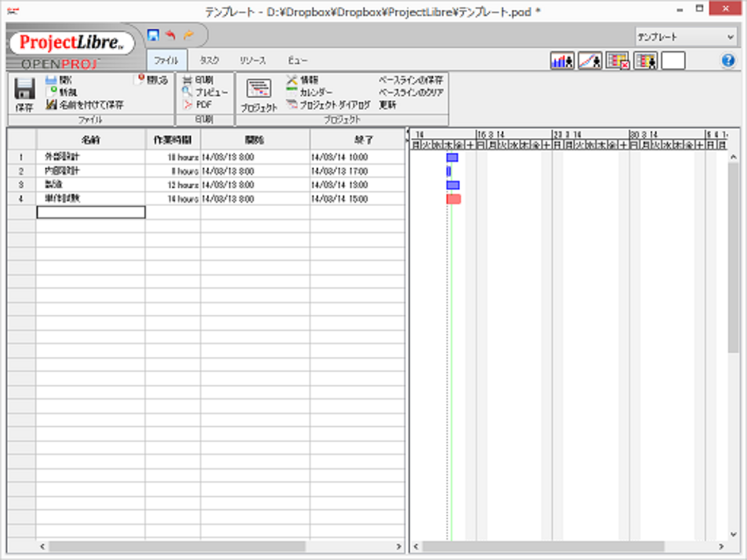Image resolution: width=747 pixels, height=560 pixels.
Task: Switch to the タスク tab
Action: point(209,60)
